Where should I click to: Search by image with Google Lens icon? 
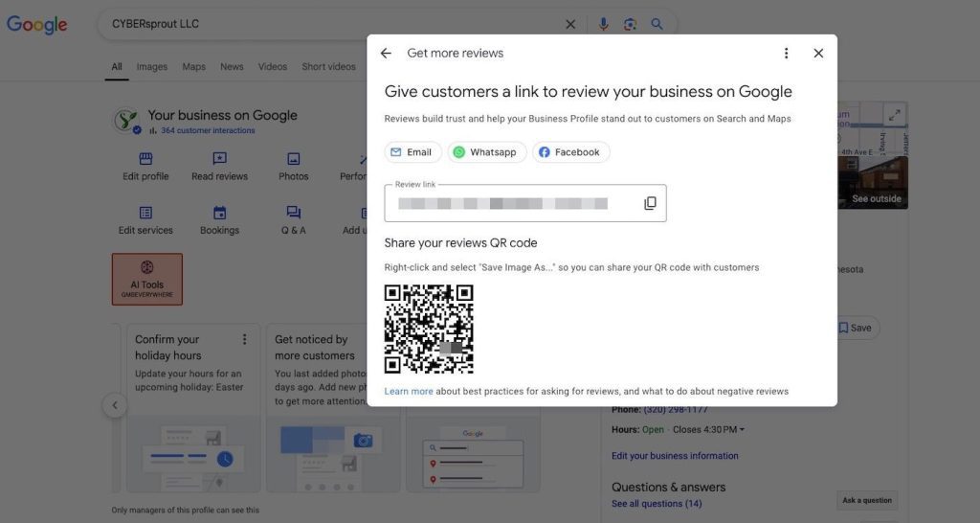(x=630, y=24)
